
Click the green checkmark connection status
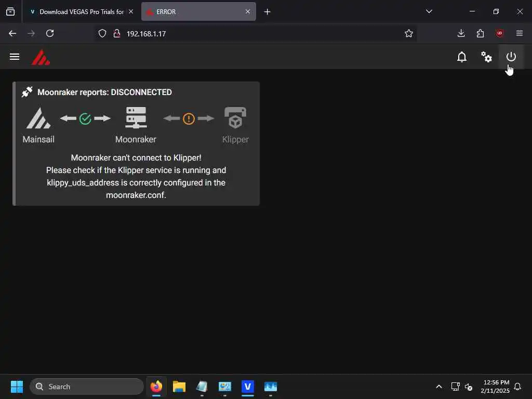click(x=85, y=119)
